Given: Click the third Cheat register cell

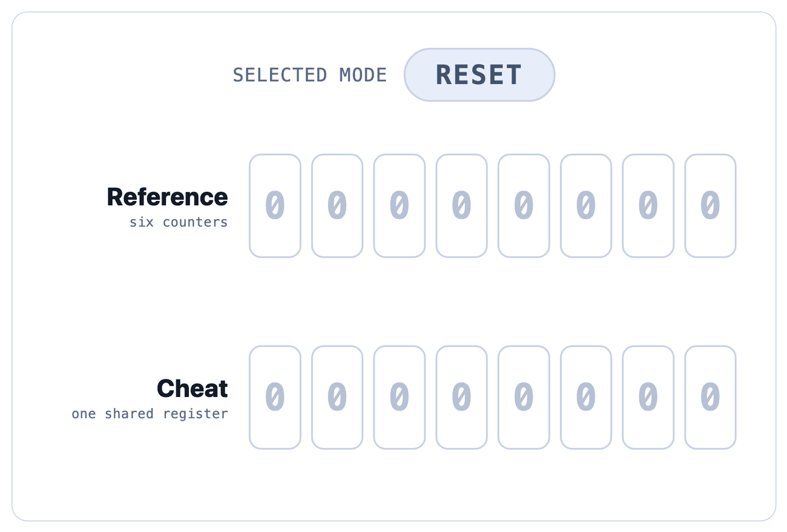Looking at the screenshot, I should [400, 398].
